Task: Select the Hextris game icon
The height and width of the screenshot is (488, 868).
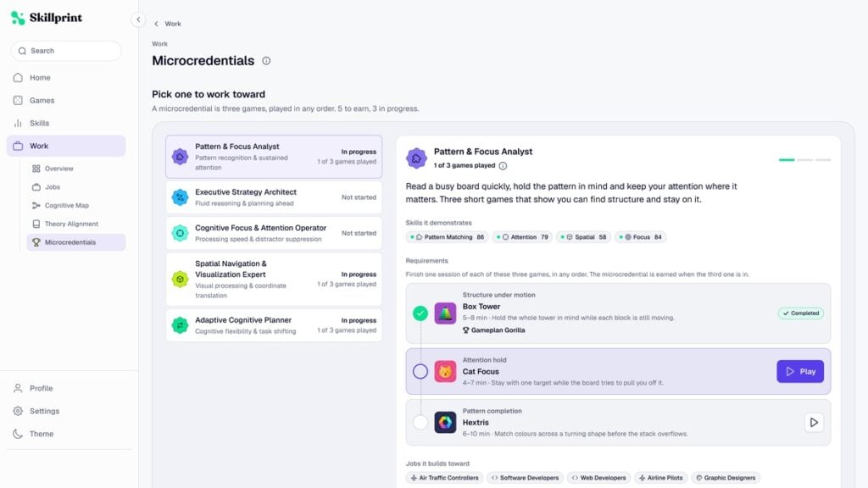Action: click(x=445, y=422)
